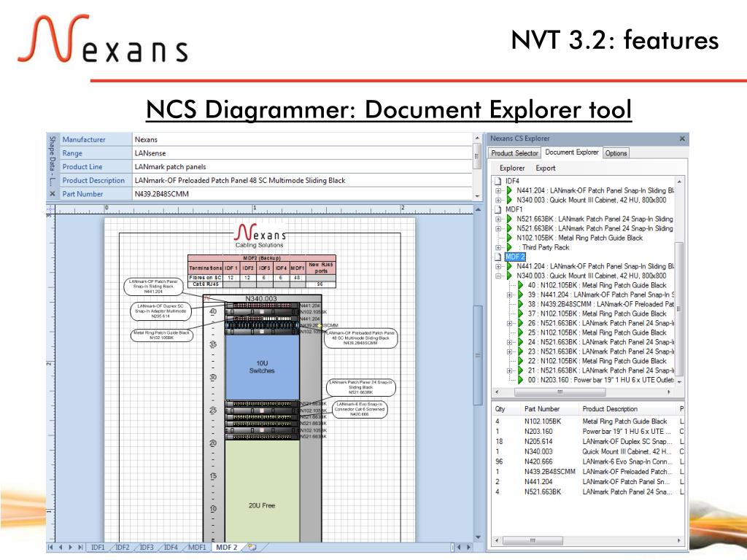Click green arrow icon of slot 00 Power bar
The image size is (747, 560).
click(521, 380)
